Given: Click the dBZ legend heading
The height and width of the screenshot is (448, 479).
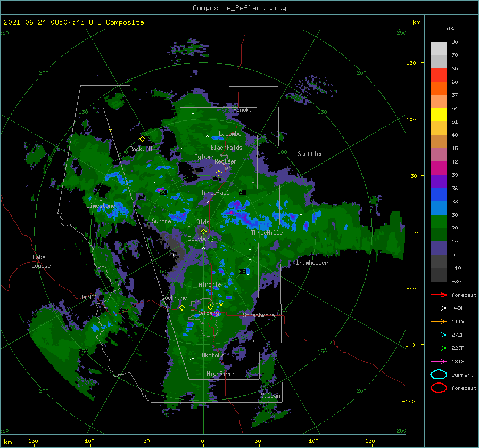Looking at the screenshot, I should point(451,29).
